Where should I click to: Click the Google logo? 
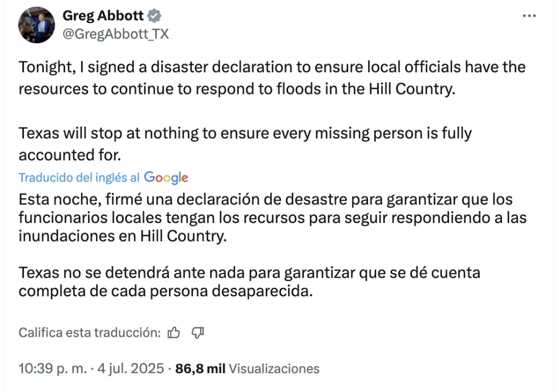pos(166,177)
